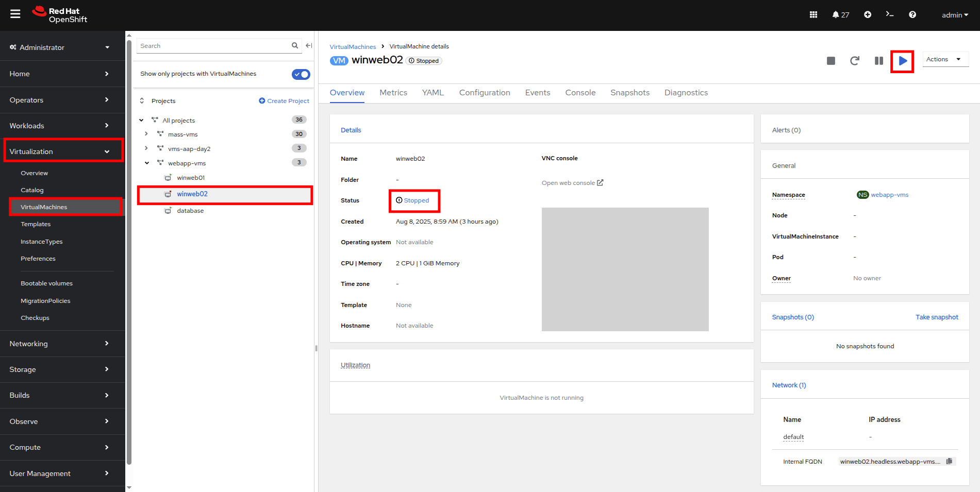Expand the mass-vms project
This screenshot has width=980, height=492.
coord(146,134)
